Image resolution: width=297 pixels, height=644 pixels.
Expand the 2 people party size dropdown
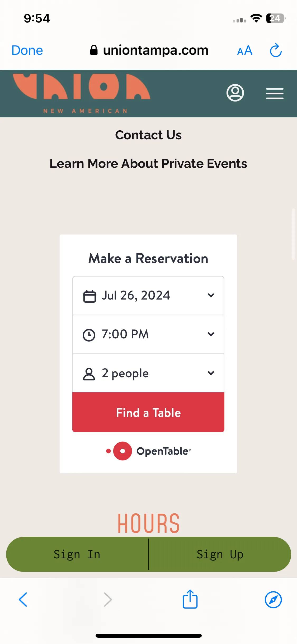pos(148,373)
